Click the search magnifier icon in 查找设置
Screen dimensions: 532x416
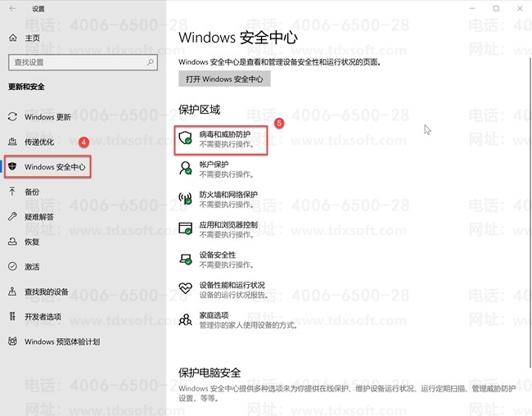tap(150, 62)
